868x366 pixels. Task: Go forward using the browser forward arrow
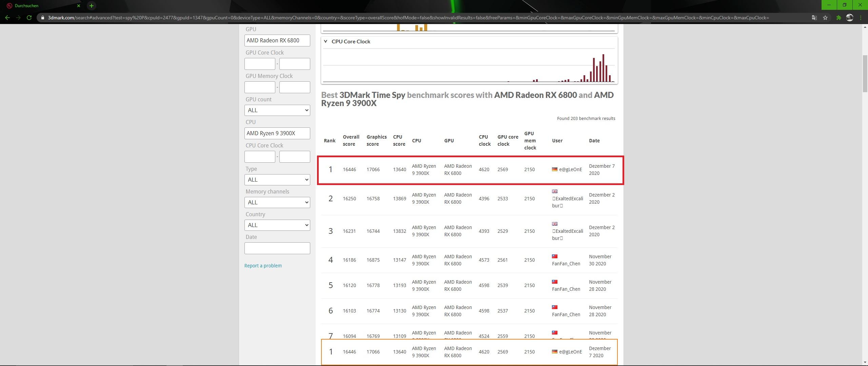click(18, 18)
